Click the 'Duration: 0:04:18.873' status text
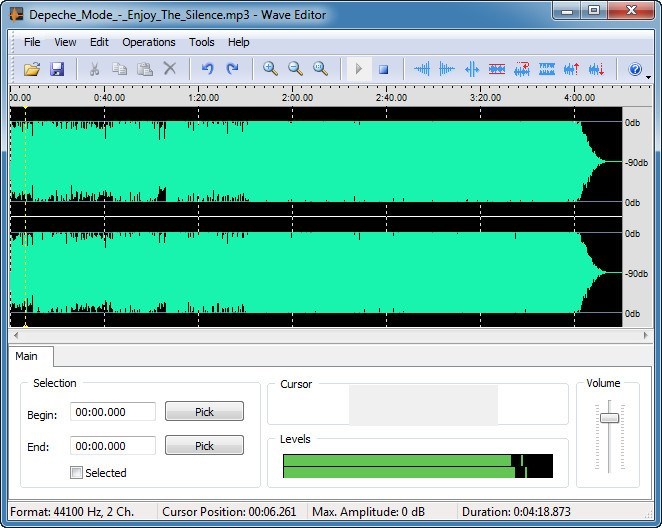The width and height of the screenshot is (662, 528). coord(516,512)
